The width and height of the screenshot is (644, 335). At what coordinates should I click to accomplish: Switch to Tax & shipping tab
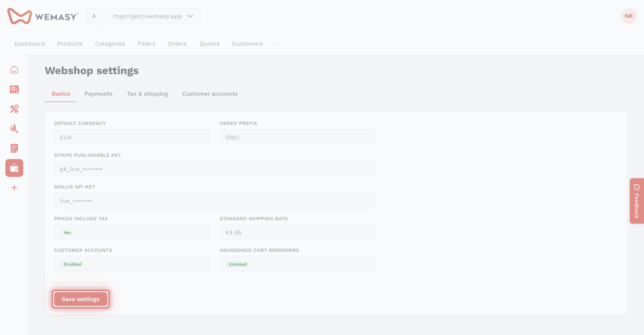pos(148,94)
